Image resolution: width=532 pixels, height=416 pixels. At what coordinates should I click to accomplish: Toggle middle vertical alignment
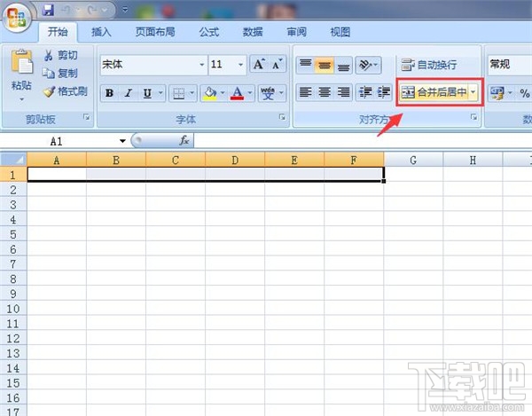(325, 65)
